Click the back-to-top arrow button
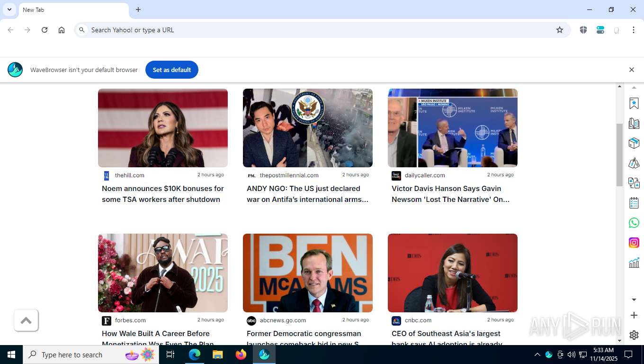The image size is (644, 364). (26, 320)
